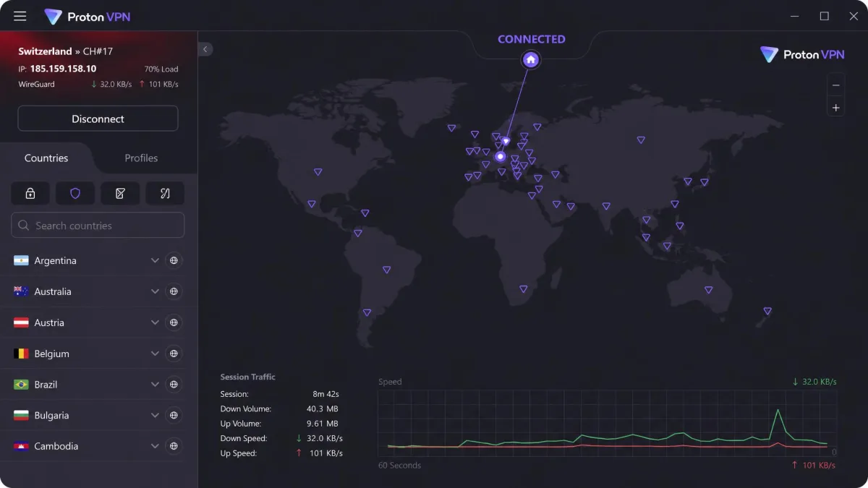Screen dimensions: 868x488
Task: Open the globe icon for Belgium
Action: [174, 354]
